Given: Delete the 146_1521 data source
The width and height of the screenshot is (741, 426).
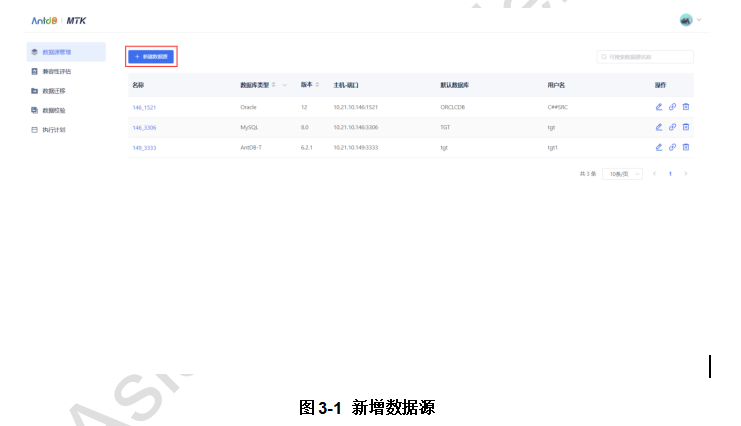Looking at the screenshot, I should pos(686,107).
